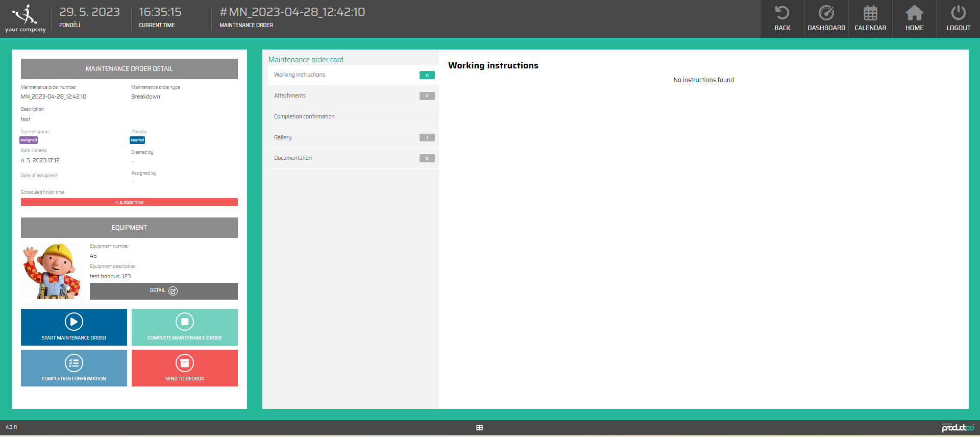Click the equipment thumbnail image
The height and width of the screenshot is (437, 980).
52,271
